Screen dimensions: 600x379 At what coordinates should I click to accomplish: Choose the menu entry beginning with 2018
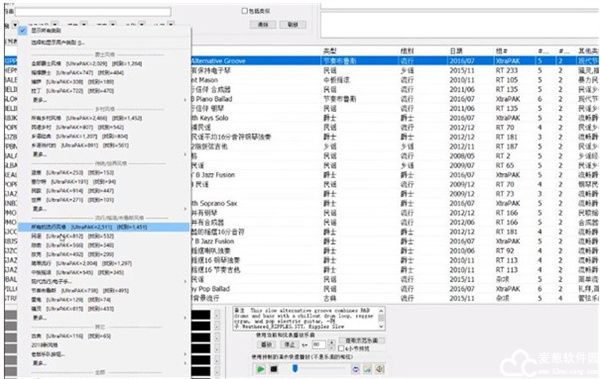point(104,345)
